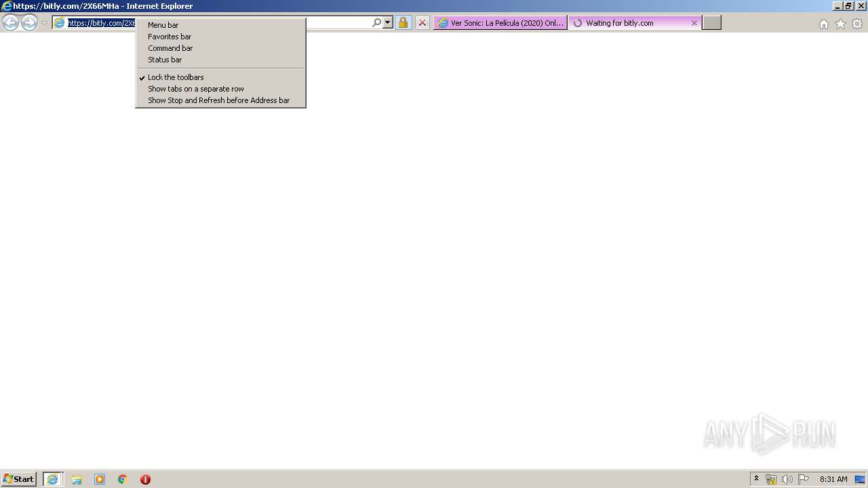This screenshot has width=868, height=488.
Task: Open the recent pages dropdown arrow
Action: click(44, 23)
